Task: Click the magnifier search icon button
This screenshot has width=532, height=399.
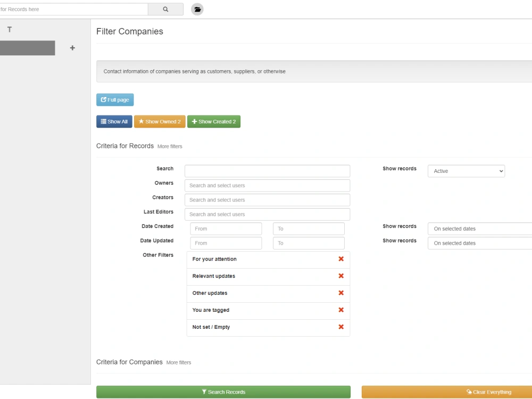Action: click(165, 9)
